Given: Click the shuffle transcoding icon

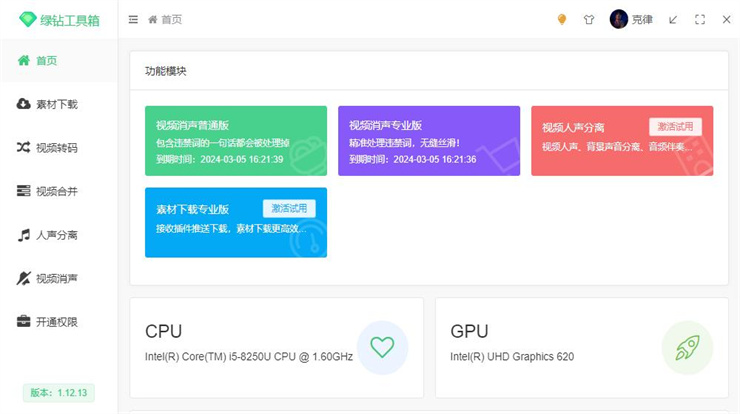Looking at the screenshot, I should [x=24, y=147].
